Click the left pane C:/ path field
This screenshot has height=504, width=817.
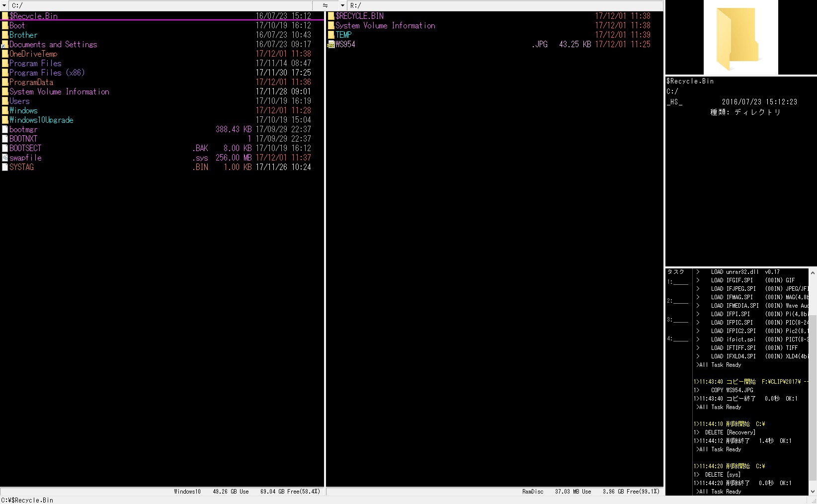coord(164,5)
